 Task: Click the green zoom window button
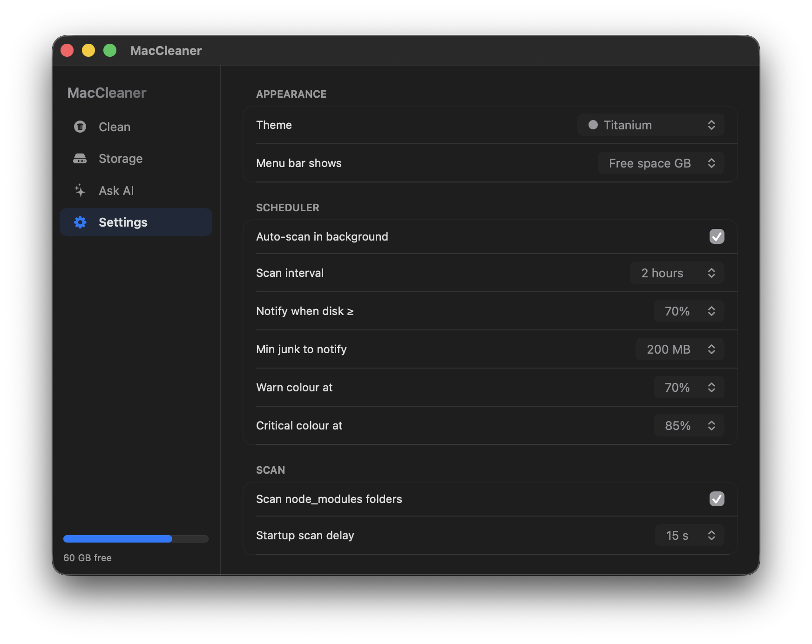point(110,50)
